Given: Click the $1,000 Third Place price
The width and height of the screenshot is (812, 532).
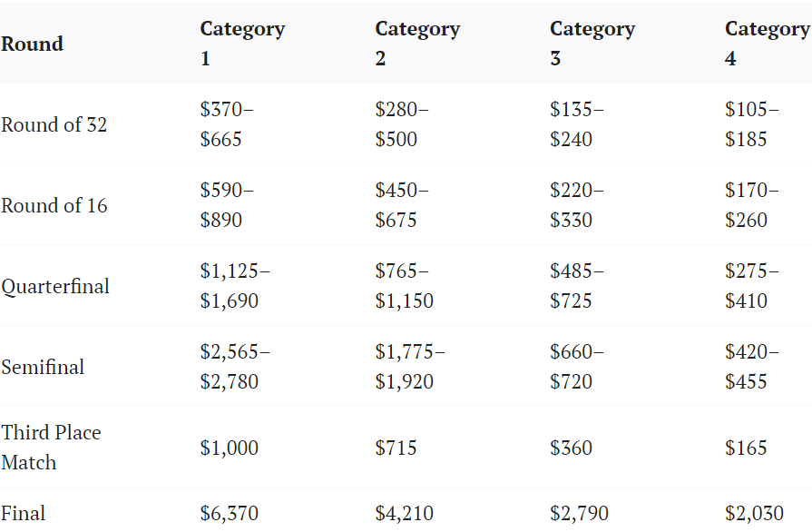Looking at the screenshot, I should click(x=230, y=448).
